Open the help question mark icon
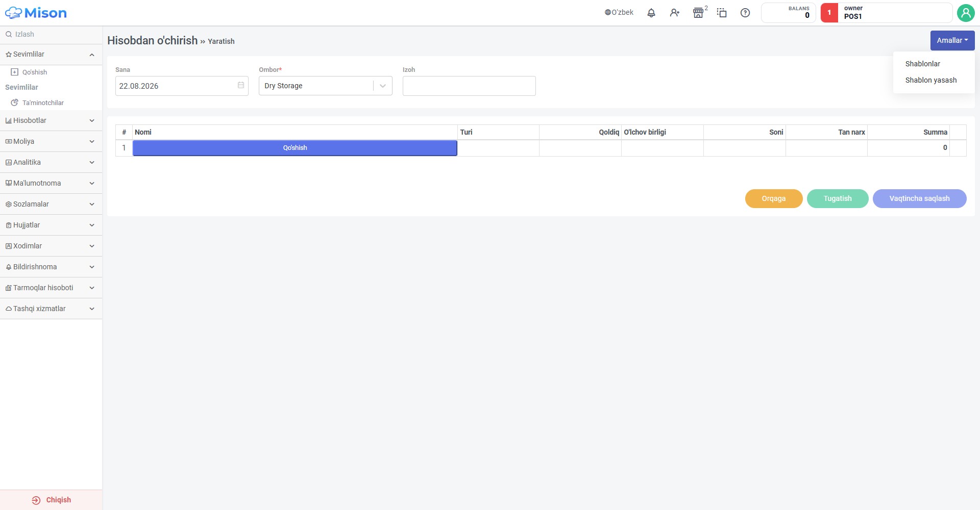Viewport: 980px width, 510px height. coord(745,13)
